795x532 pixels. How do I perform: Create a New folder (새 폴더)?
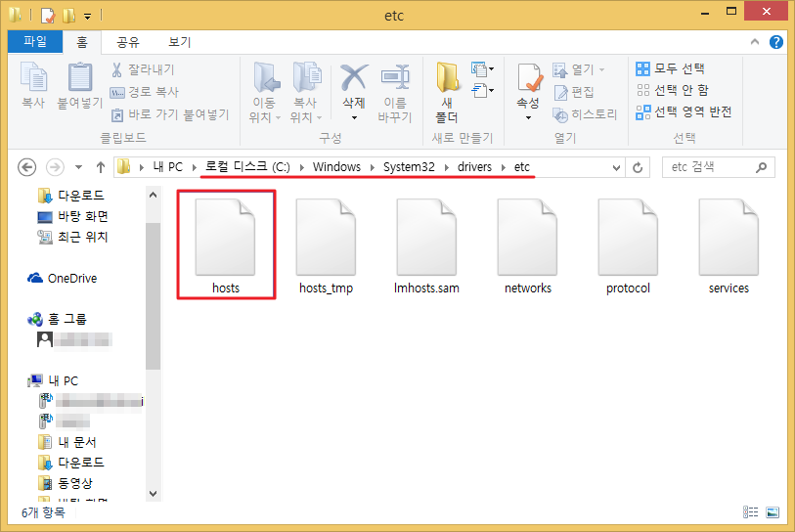(447, 93)
